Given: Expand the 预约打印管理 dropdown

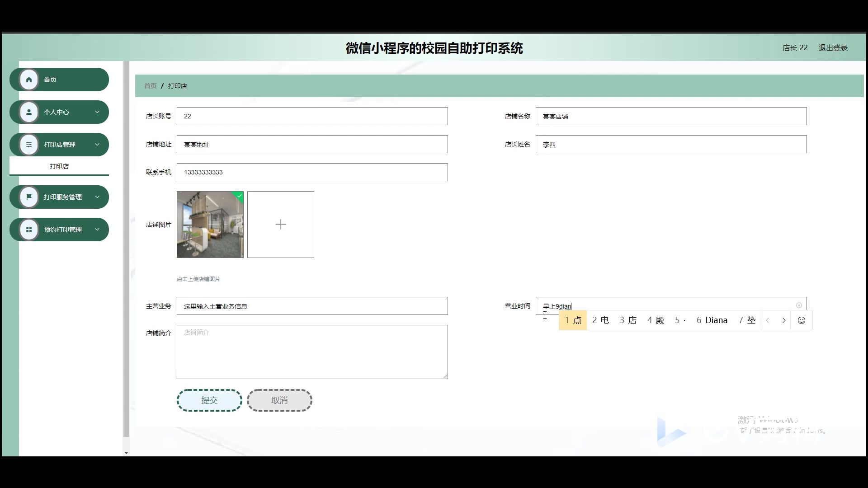Looking at the screenshot, I should [x=97, y=229].
